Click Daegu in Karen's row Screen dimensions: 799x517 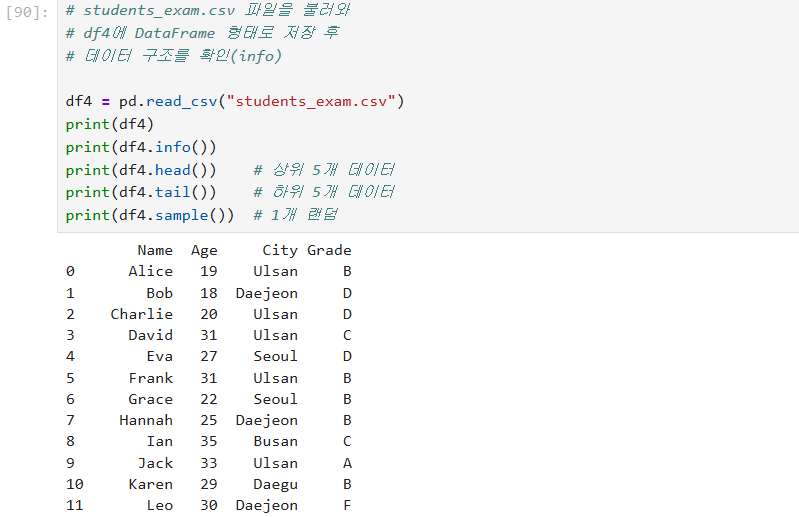(275, 485)
